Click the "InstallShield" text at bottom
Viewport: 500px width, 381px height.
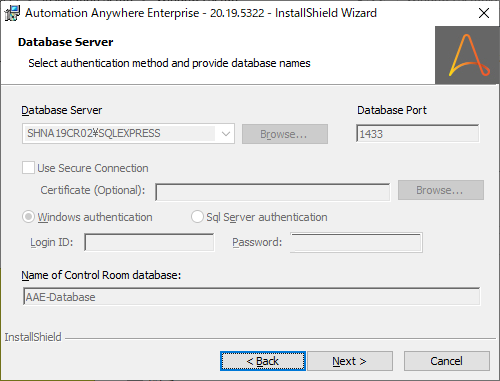pos(33,337)
